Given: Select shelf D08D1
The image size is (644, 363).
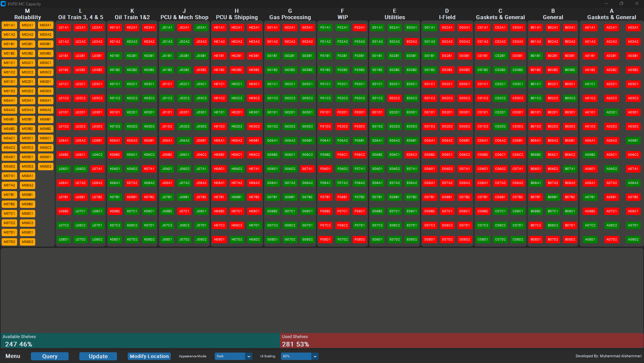Looking at the screenshot, I should tap(430, 240).
